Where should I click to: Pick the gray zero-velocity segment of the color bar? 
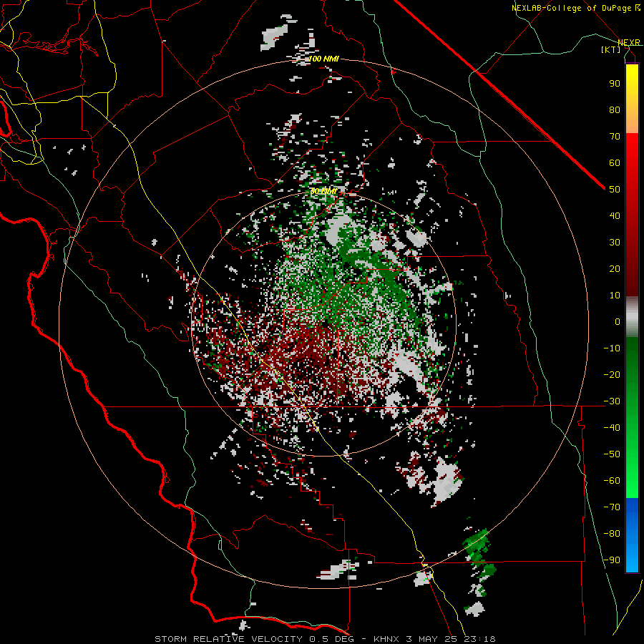[x=632, y=318]
